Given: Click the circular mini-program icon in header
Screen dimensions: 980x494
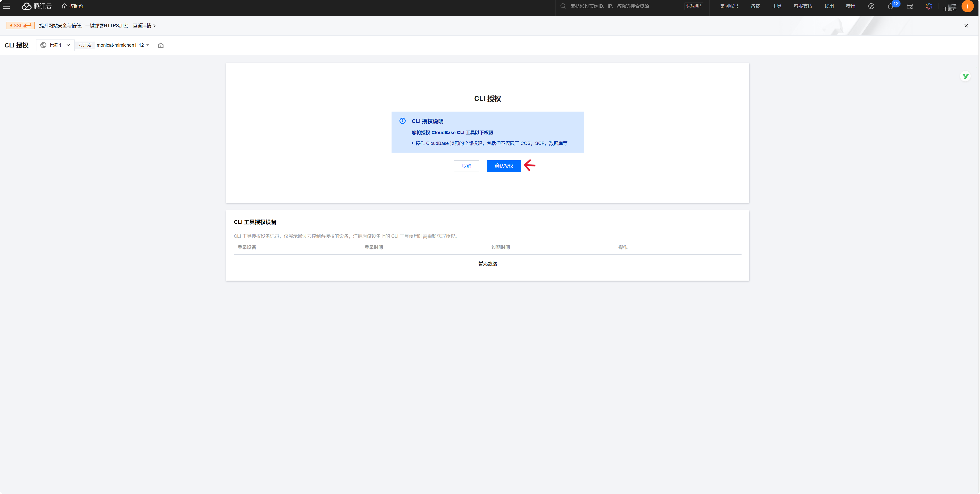Looking at the screenshot, I should [x=871, y=6].
